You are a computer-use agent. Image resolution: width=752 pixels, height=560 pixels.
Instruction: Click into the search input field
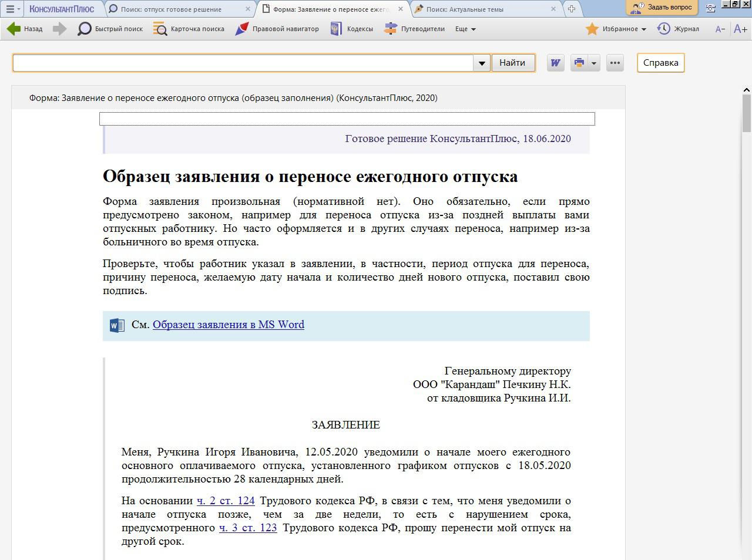pos(243,63)
